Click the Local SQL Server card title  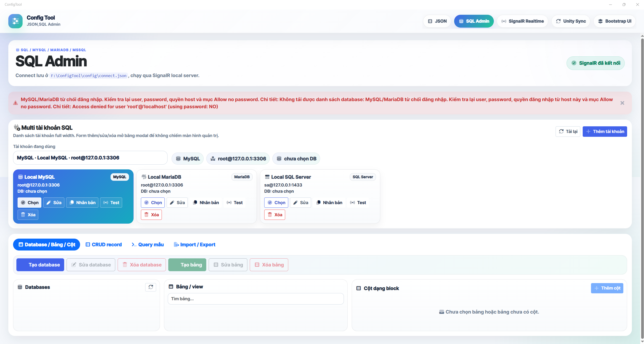[291, 177]
